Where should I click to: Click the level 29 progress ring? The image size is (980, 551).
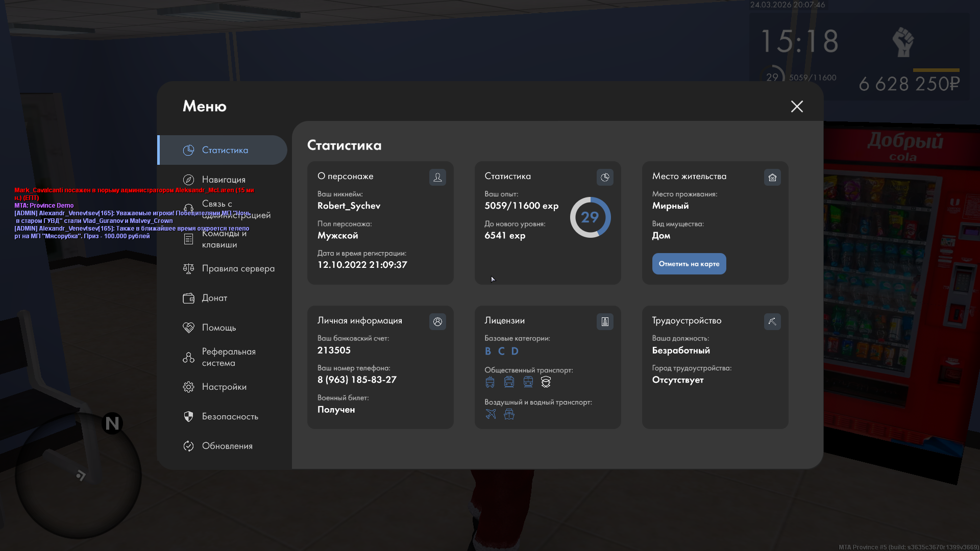[x=590, y=217]
